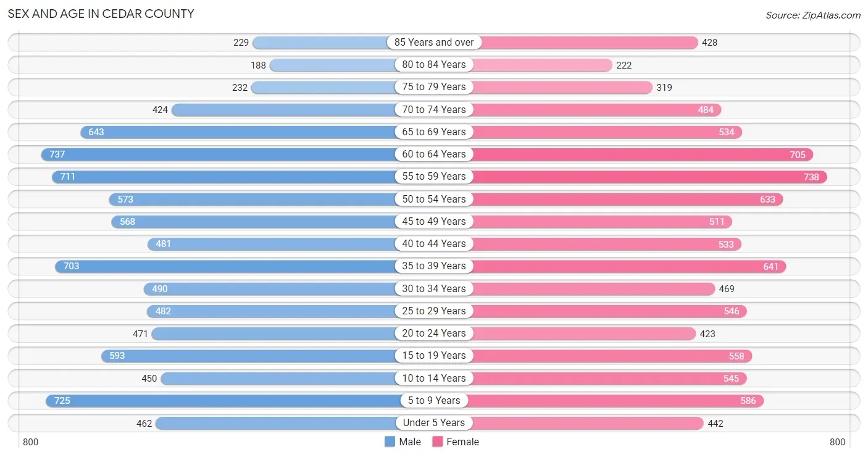Screen dimensions: 868x457
Task: Select the chart title Sex and Age
Action: [x=101, y=14]
